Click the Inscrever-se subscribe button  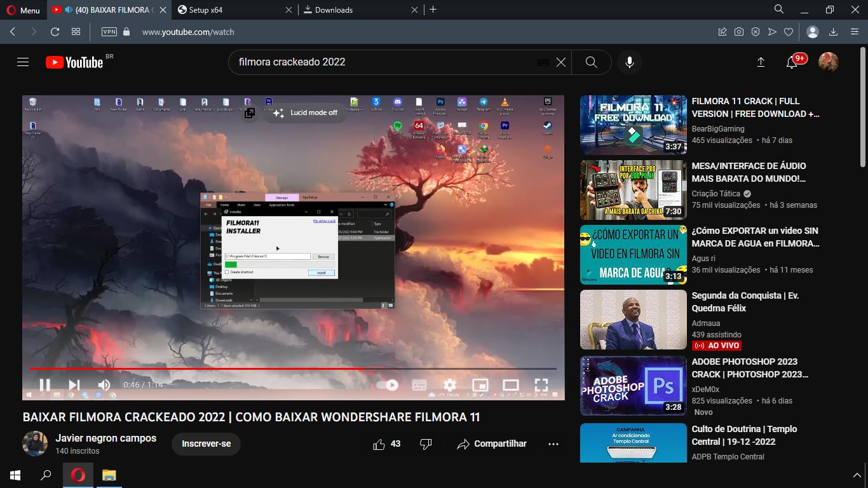point(206,444)
